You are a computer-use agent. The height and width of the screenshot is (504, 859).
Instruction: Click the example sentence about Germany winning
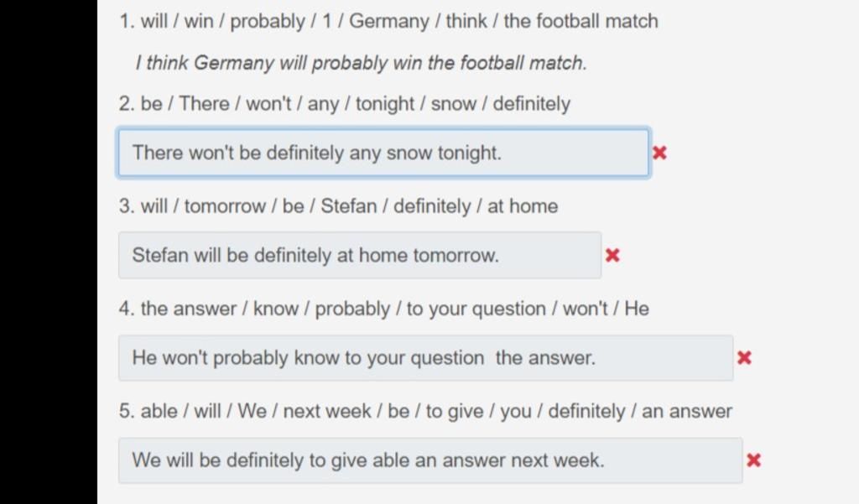tap(361, 63)
